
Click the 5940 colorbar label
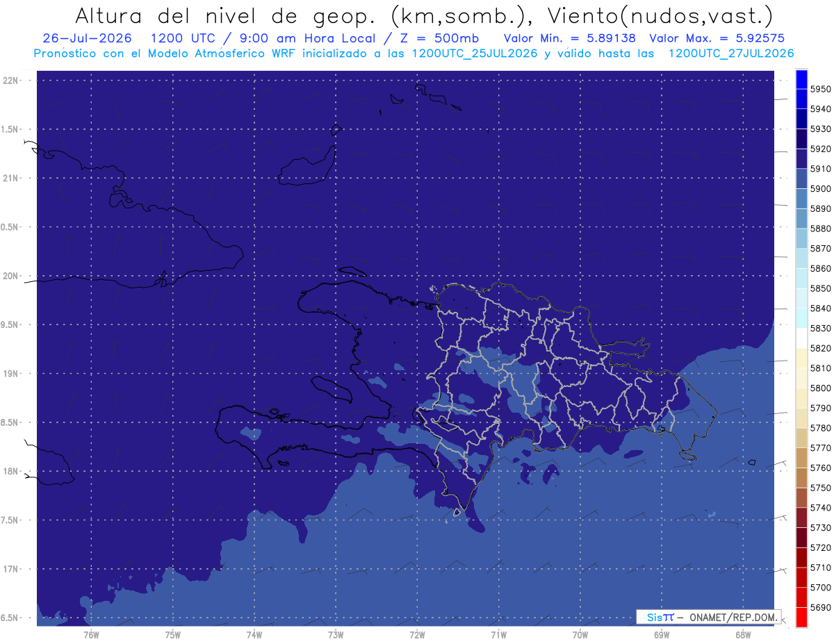point(820,109)
